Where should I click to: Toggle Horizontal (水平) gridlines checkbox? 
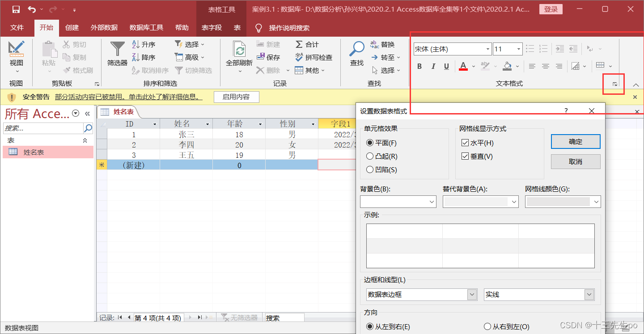(x=465, y=143)
